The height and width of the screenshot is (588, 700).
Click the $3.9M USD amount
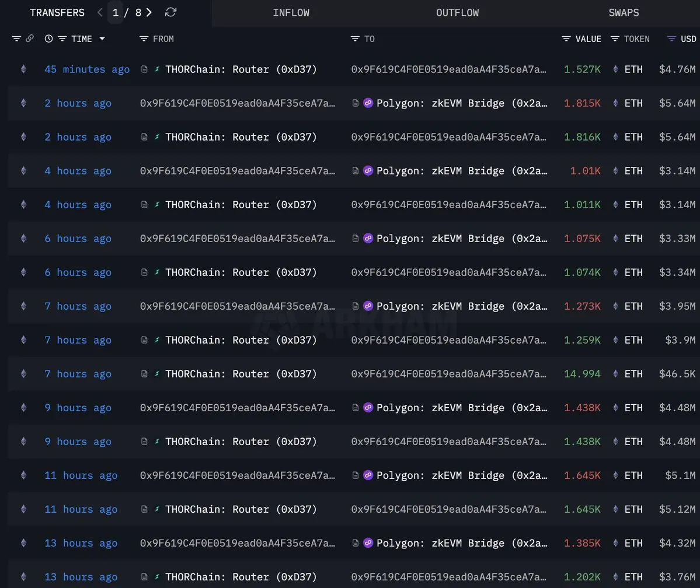click(680, 341)
